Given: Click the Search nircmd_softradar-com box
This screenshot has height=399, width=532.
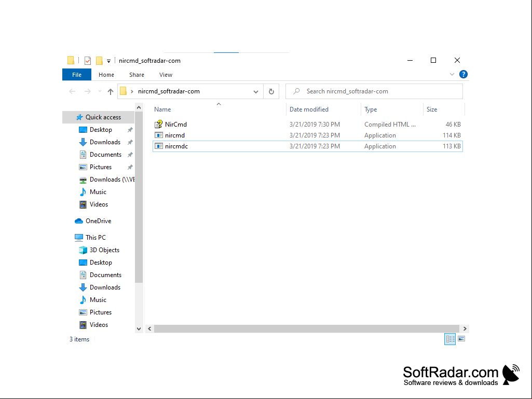Looking at the screenshot, I should click(374, 91).
